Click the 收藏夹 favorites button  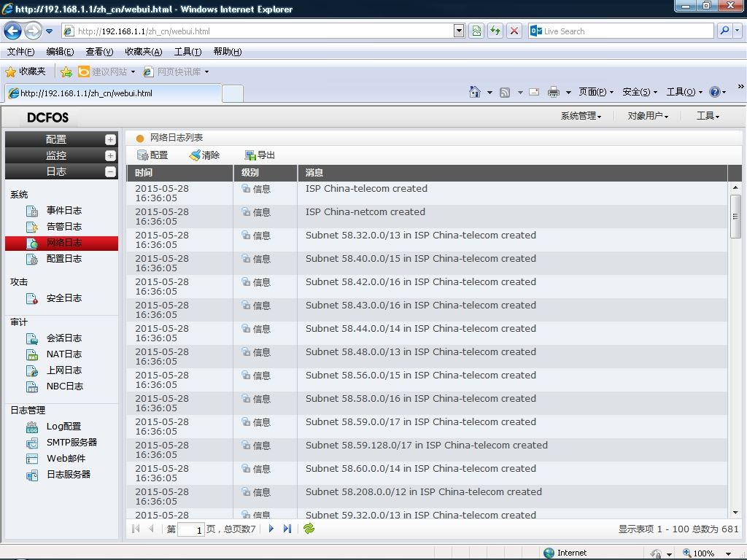pyautogui.click(x=26, y=72)
